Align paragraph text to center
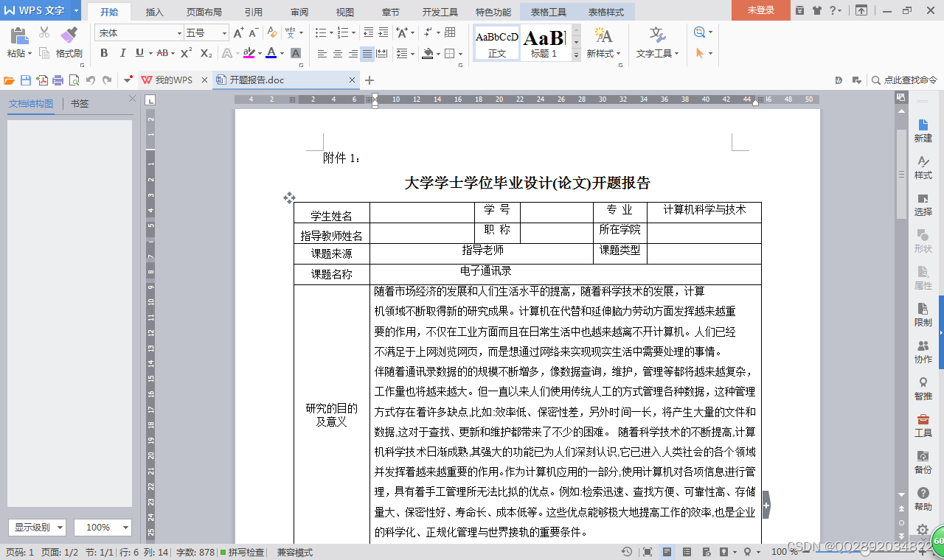Screen dimensions: 944x560 pyautogui.click(x=338, y=54)
